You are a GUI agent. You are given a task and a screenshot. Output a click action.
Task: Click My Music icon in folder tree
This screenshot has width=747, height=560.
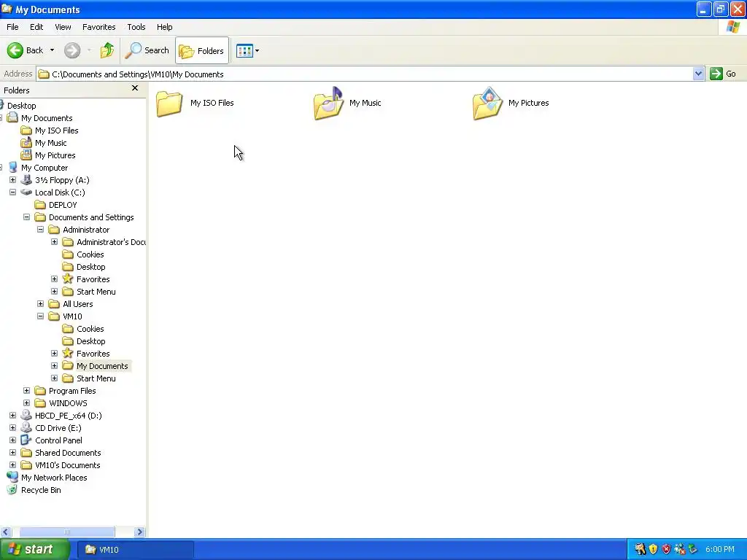[x=26, y=143]
